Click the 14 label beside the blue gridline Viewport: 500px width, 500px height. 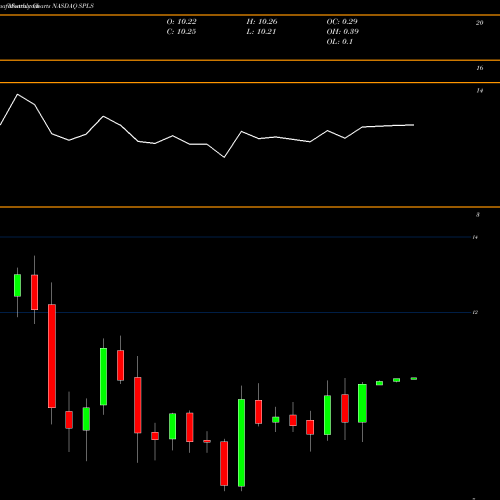pyautogui.click(x=475, y=237)
